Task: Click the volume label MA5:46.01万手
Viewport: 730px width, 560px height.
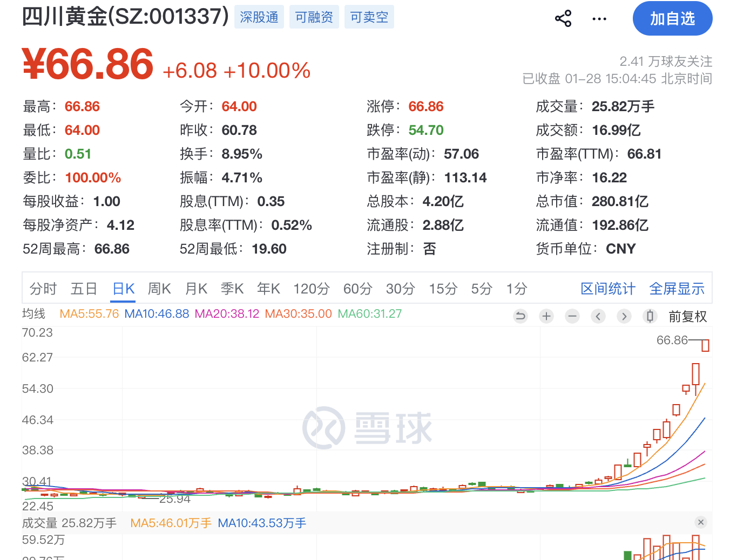Action: (171, 523)
